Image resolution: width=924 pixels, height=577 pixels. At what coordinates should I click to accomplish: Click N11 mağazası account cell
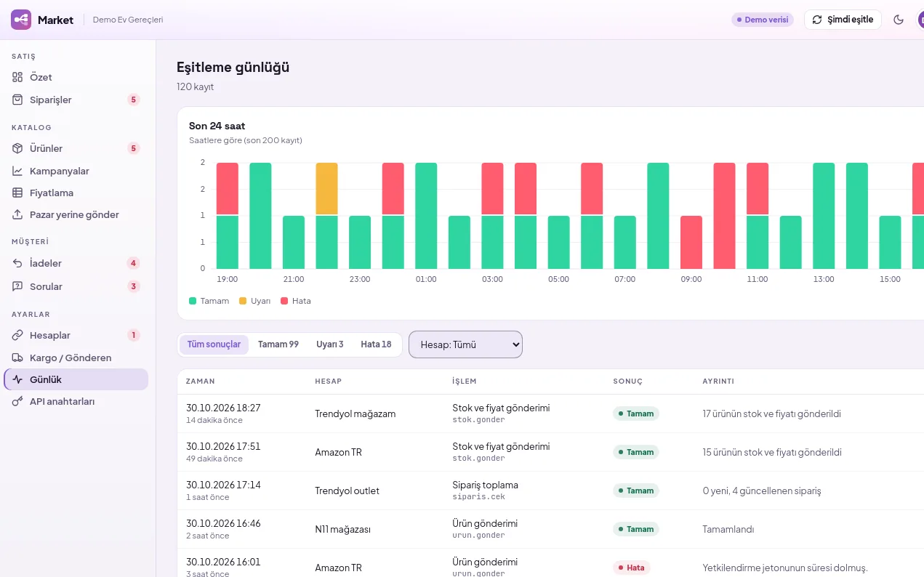coord(343,529)
